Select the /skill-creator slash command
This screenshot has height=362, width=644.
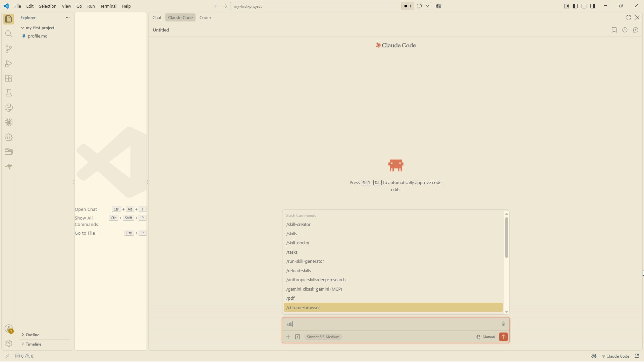tap(393, 225)
